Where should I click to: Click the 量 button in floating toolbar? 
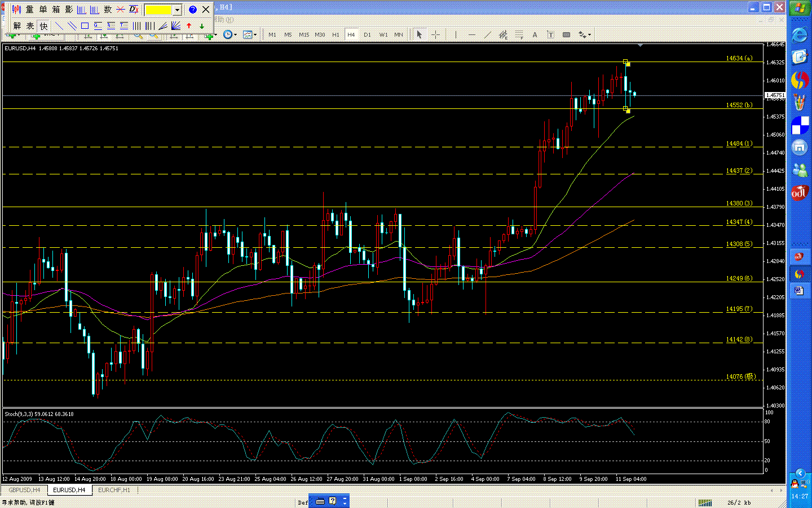click(30, 10)
